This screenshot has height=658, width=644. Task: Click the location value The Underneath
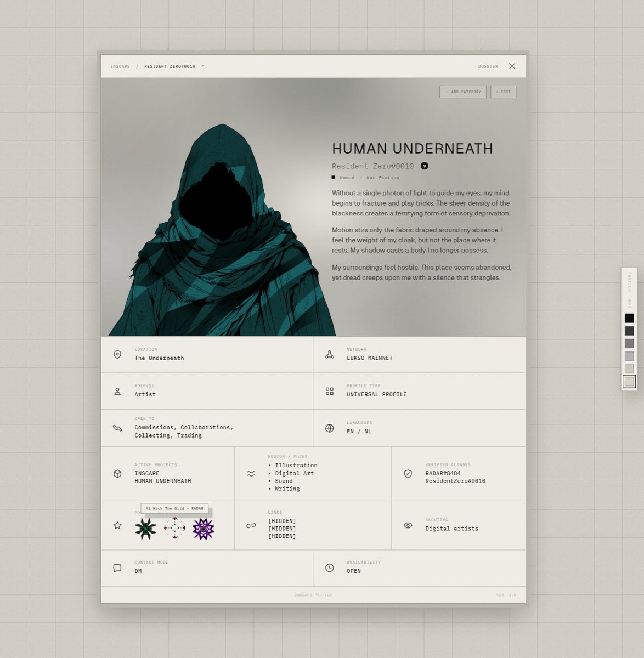pyautogui.click(x=159, y=358)
